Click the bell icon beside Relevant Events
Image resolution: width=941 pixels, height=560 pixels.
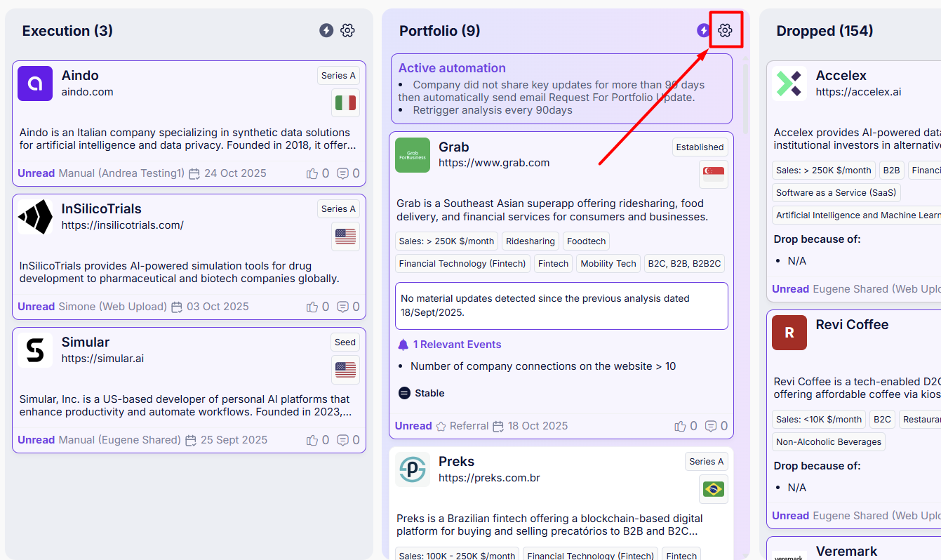[x=403, y=345]
